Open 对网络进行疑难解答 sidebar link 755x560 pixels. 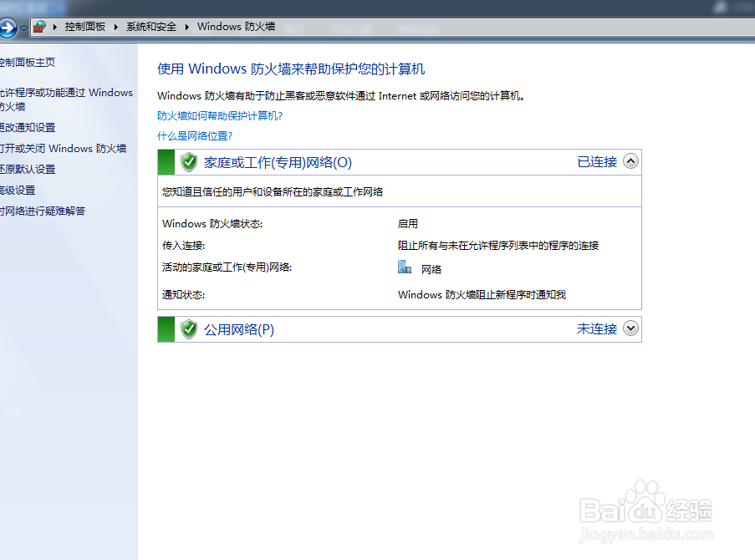43,211
